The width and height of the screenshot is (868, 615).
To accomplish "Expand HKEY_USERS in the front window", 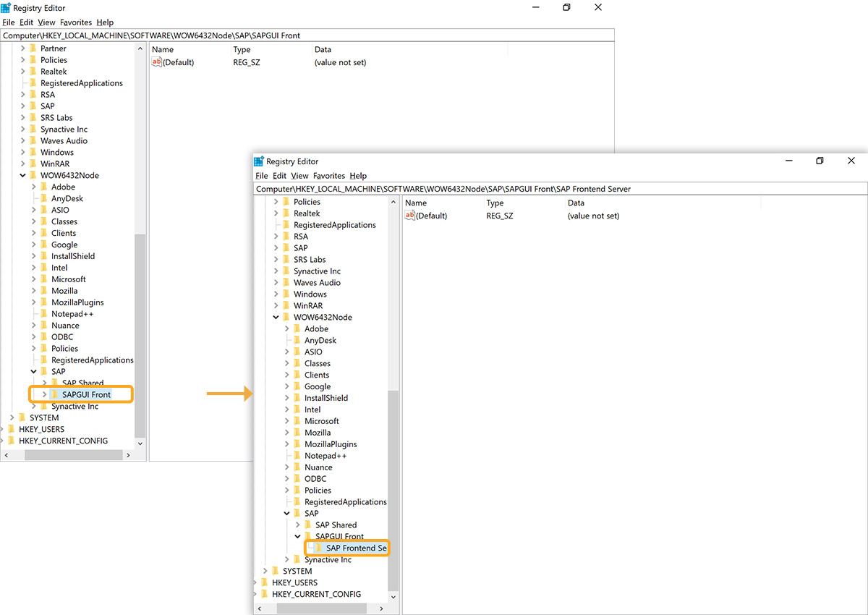I will pyautogui.click(x=256, y=582).
